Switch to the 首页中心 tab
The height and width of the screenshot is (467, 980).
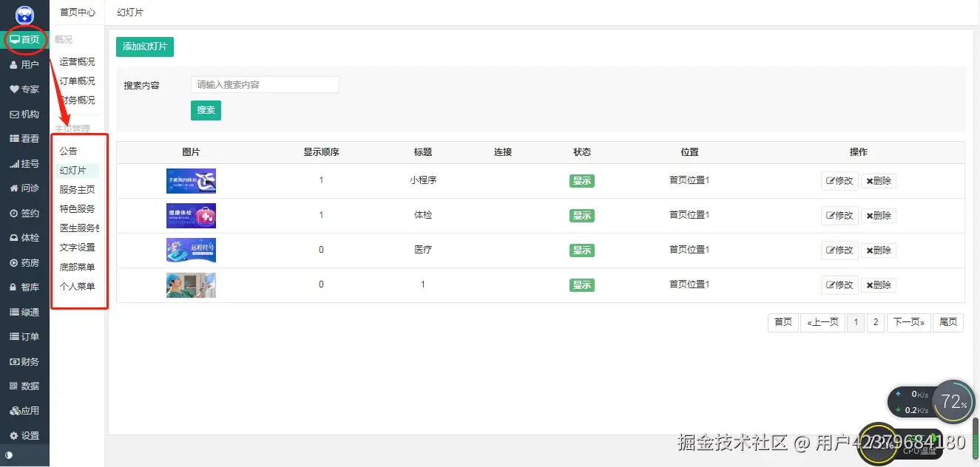click(78, 13)
